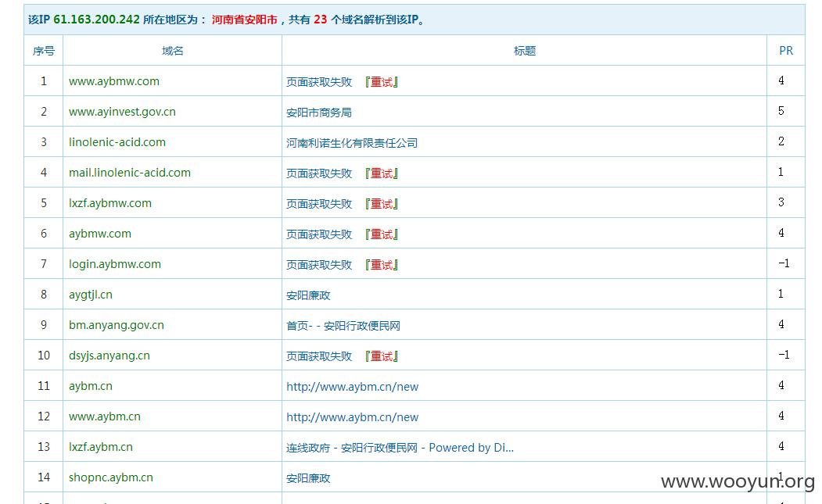The width and height of the screenshot is (822, 504).
Task: Open the www.ayinvest.gov.cn domain link
Action: (122, 112)
